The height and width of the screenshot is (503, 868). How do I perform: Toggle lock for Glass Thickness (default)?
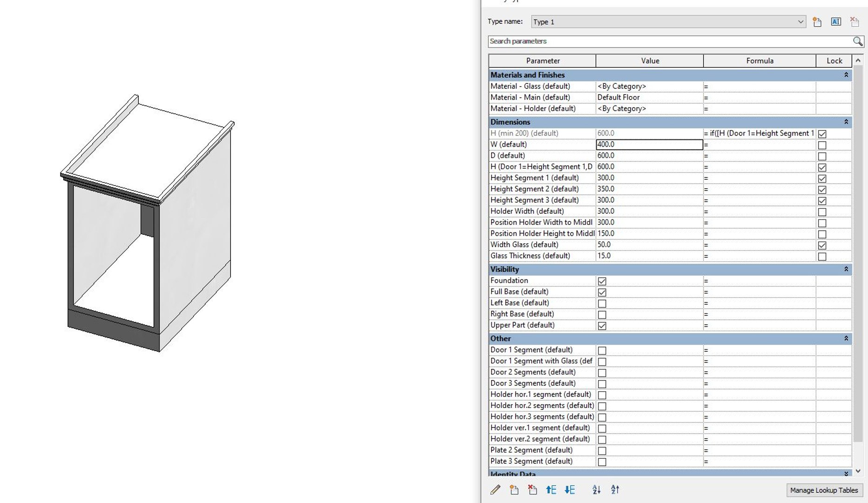tap(822, 257)
